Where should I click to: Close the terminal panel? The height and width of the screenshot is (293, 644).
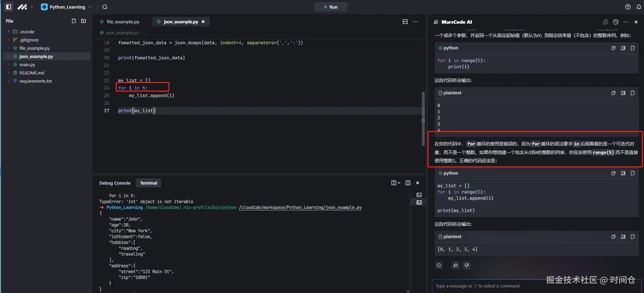click(x=418, y=183)
